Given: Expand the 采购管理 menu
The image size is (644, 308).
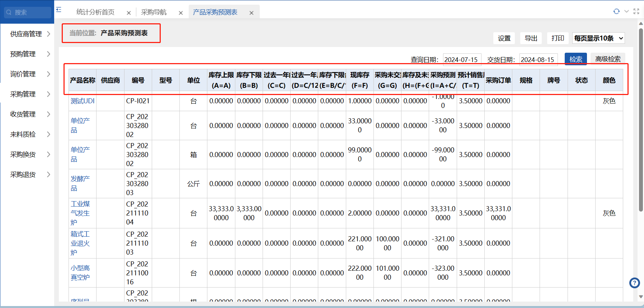Looking at the screenshot, I should point(27,94).
